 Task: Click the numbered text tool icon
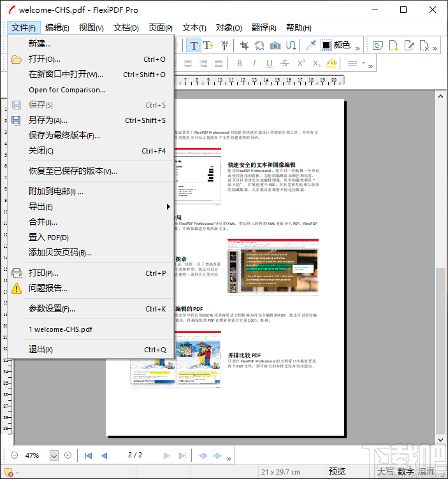coord(224,45)
